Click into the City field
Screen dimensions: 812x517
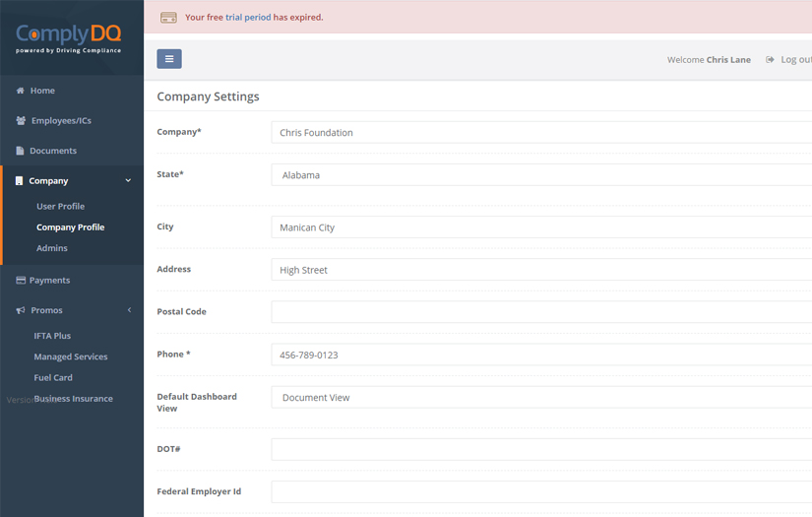click(x=541, y=226)
